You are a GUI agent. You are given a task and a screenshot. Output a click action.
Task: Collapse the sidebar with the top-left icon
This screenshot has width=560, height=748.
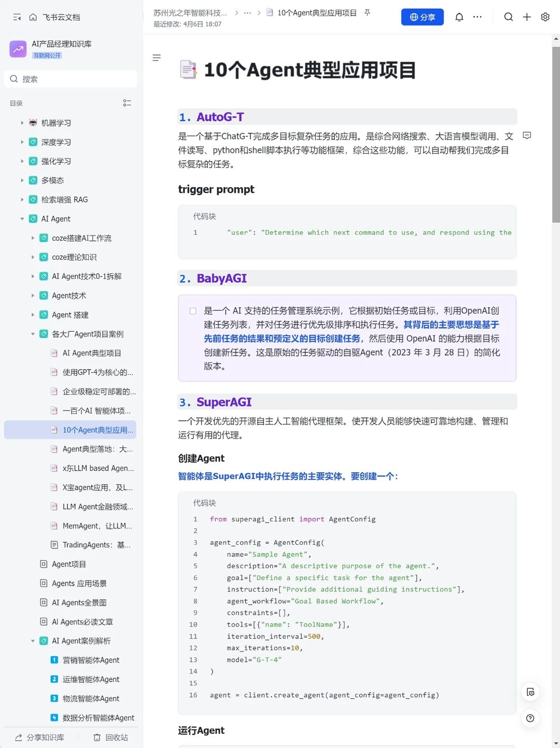(x=17, y=17)
